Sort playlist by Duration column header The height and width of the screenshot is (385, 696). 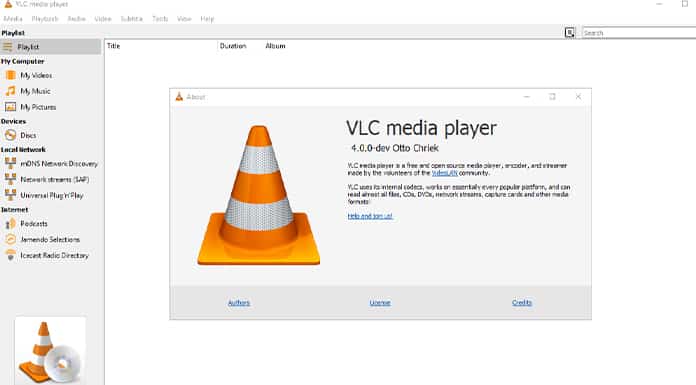click(x=233, y=46)
